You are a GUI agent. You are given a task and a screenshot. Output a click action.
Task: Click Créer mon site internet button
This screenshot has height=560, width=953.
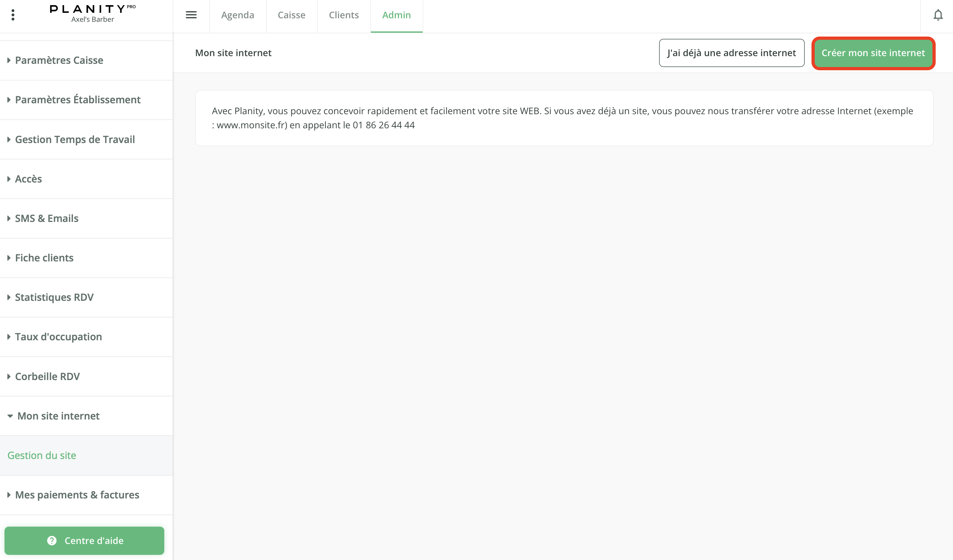873,53
